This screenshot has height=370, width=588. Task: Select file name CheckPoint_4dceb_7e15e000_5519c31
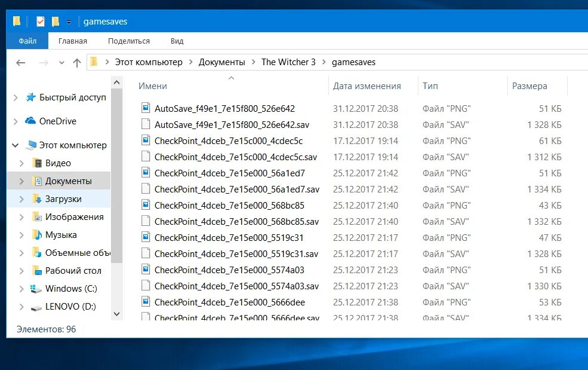[229, 238]
